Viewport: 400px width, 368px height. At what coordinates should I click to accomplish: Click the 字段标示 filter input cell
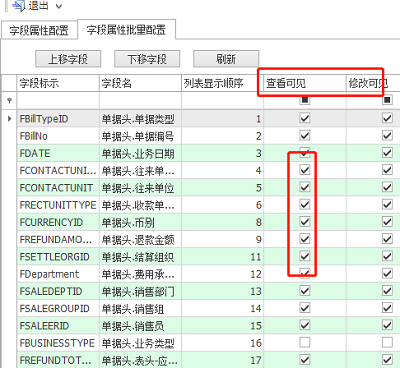point(58,100)
